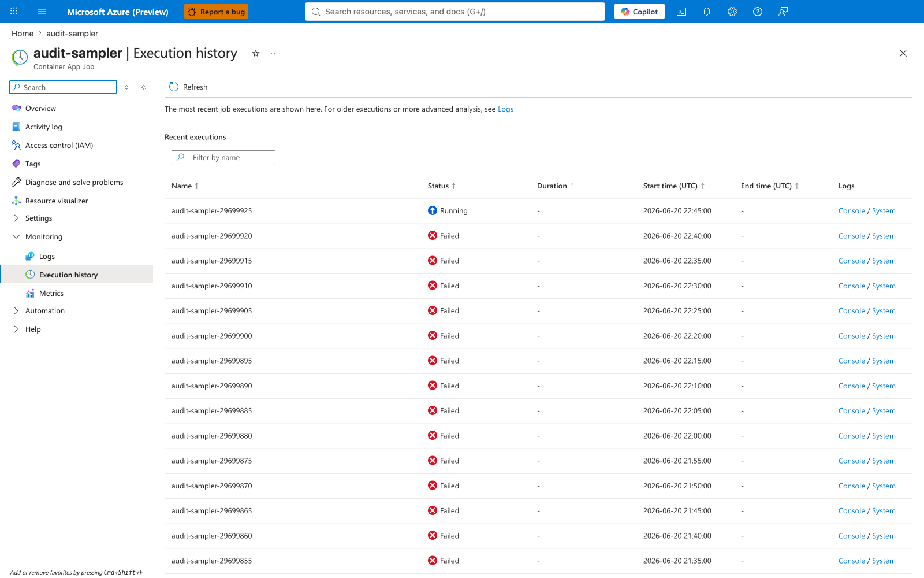The height and width of the screenshot is (578, 924).
Task: Open the feedback icon in header
Action: pyautogui.click(x=783, y=12)
